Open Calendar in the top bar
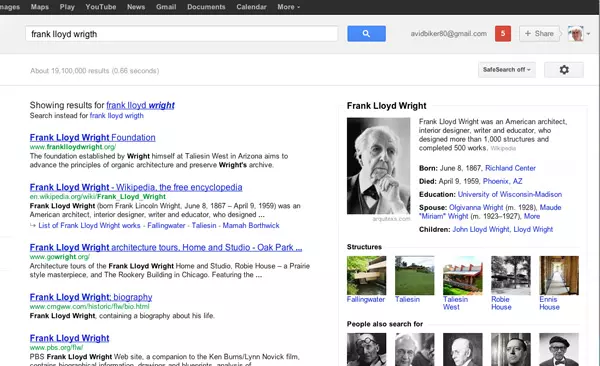600x366 pixels. tap(251, 7)
